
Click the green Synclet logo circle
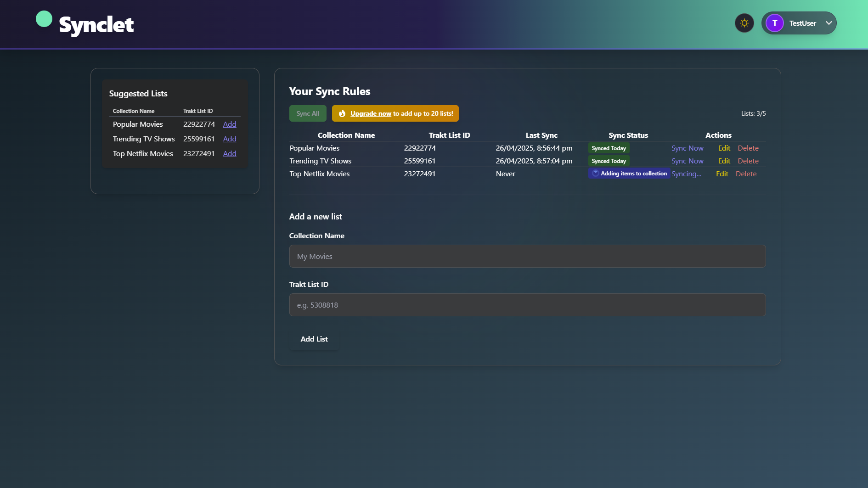click(44, 19)
